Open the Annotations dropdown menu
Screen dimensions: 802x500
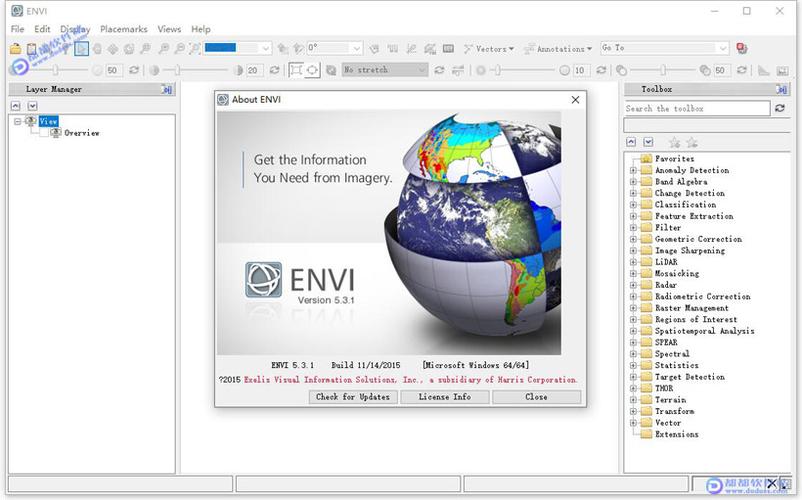pos(558,49)
